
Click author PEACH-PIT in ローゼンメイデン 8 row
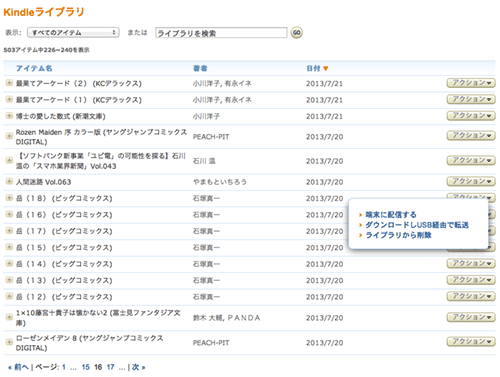(211, 343)
